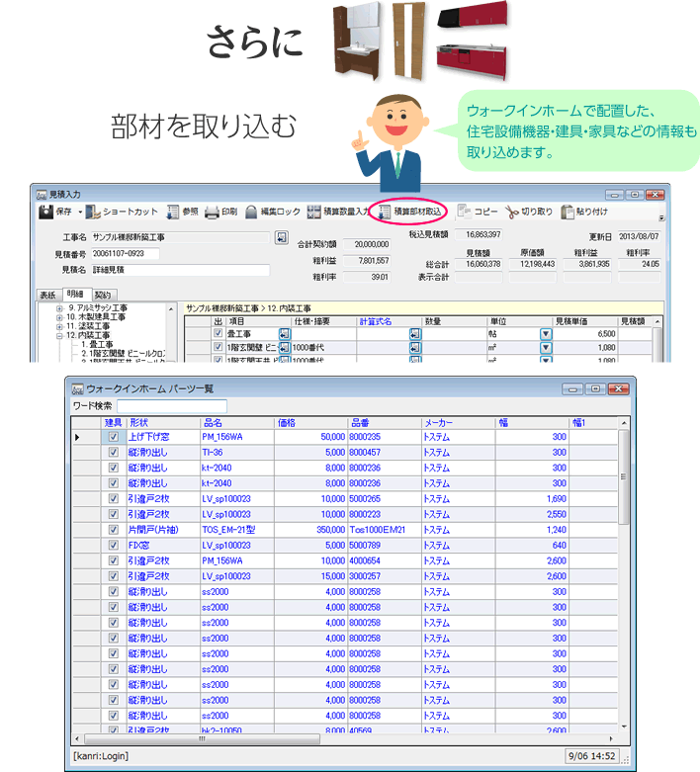700x772 pixels.
Task: Expand the 9. アルミサッシ工事 tree node
Action: pos(59,308)
